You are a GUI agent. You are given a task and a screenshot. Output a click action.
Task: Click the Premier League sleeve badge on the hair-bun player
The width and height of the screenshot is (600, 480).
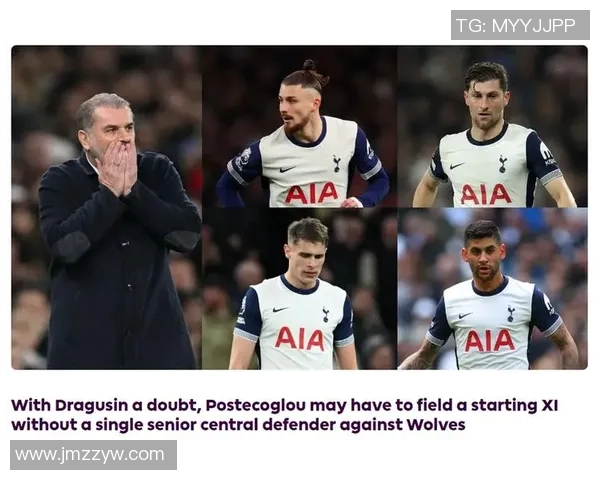pyautogui.click(x=244, y=157)
